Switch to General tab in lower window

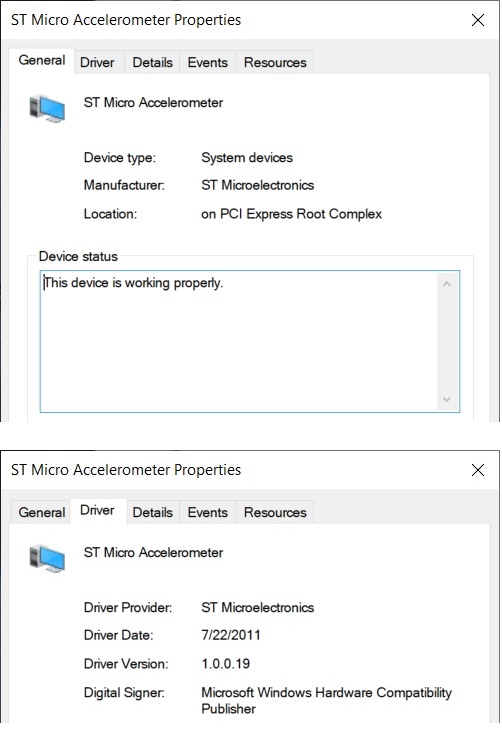pyautogui.click(x=42, y=512)
